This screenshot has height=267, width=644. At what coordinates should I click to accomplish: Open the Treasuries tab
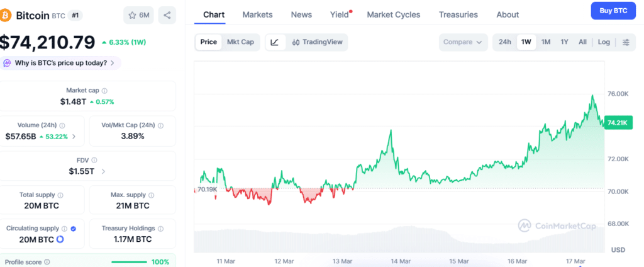pyautogui.click(x=458, y=15)
